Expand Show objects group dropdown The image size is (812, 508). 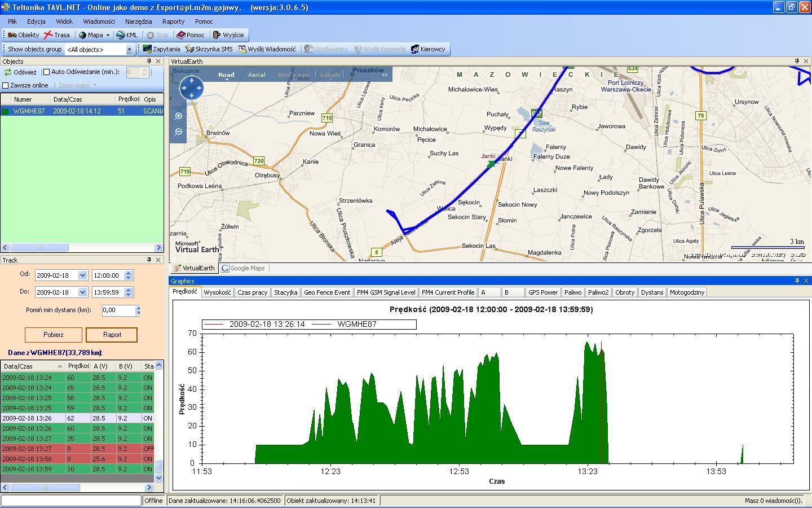pos(129,50)
